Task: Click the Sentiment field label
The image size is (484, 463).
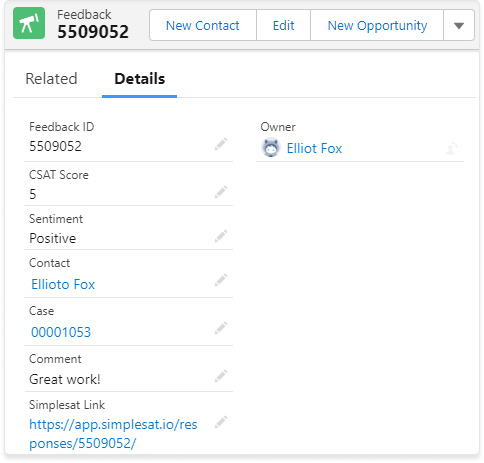Action: pos(56,219)
